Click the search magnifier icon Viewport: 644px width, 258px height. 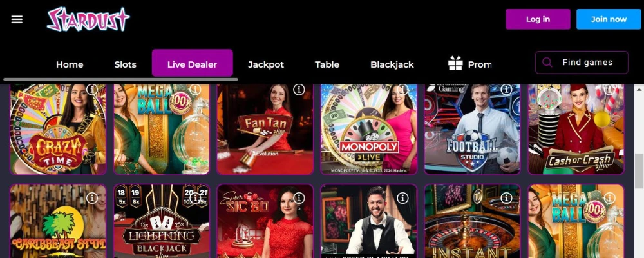547,63
